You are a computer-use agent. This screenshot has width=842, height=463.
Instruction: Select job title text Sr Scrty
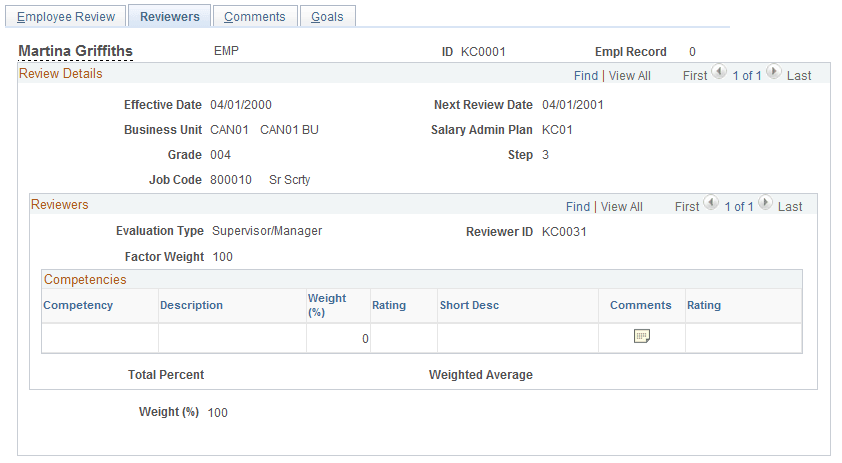(x=289, y=180)
